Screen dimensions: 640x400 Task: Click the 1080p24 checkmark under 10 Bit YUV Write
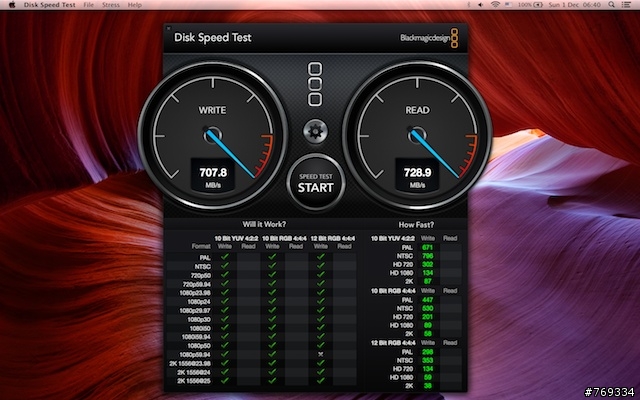pos(224,301)
